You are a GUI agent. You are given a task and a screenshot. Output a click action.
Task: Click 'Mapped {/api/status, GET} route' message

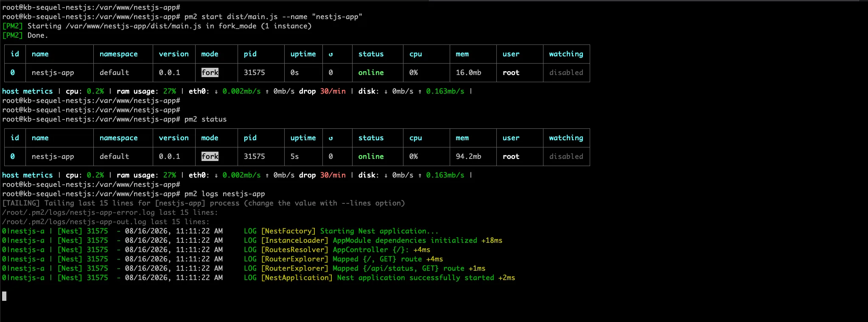click(x=399, y=268)
